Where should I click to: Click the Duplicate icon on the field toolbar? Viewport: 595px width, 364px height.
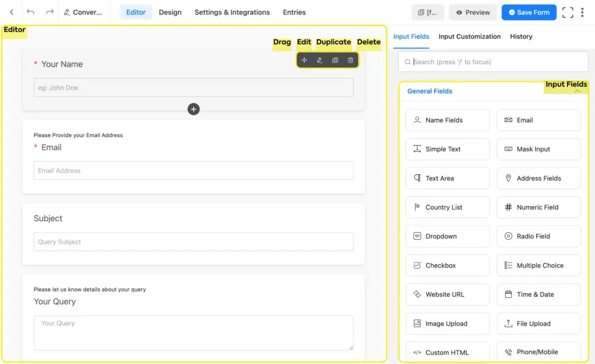click(x=335, y=60)
